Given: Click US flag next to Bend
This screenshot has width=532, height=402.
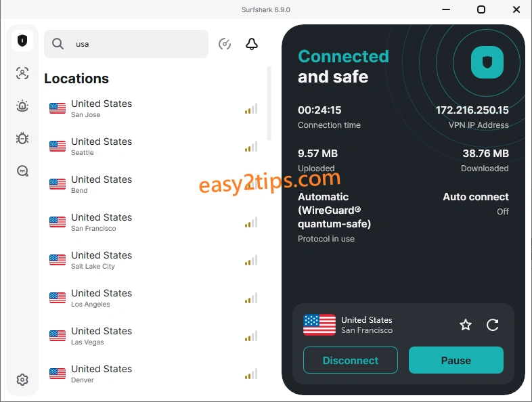Looking at the screenshot, I should [x=58, y=184].
